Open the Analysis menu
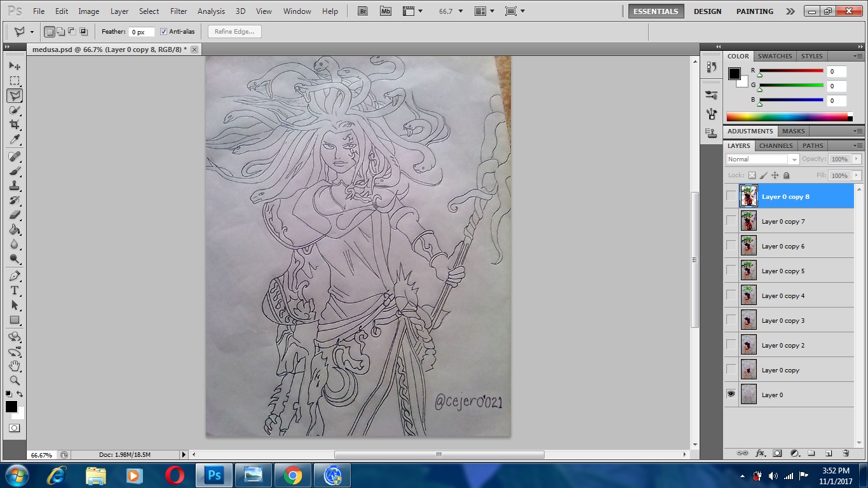 [211, 11]
